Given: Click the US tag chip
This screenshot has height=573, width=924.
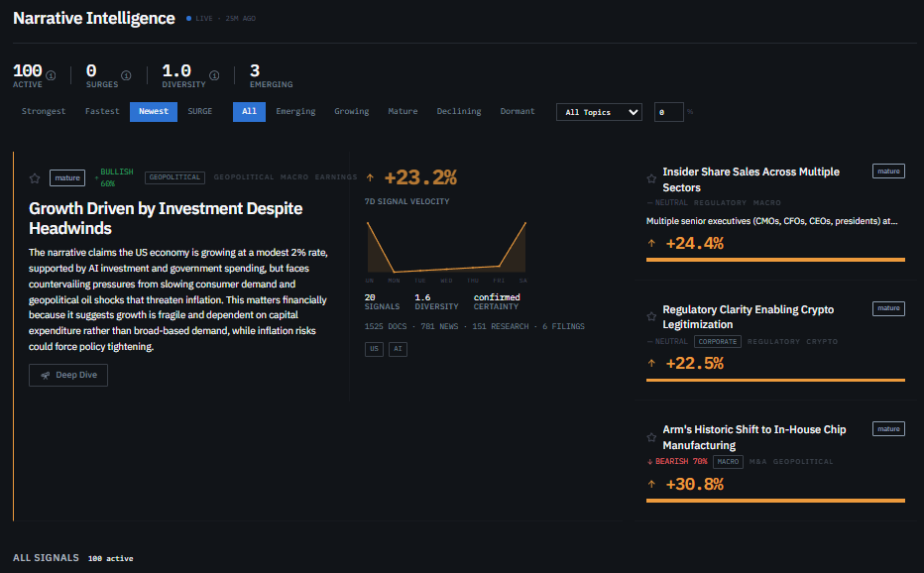Looking at the screenshot, I should (374, 349).
